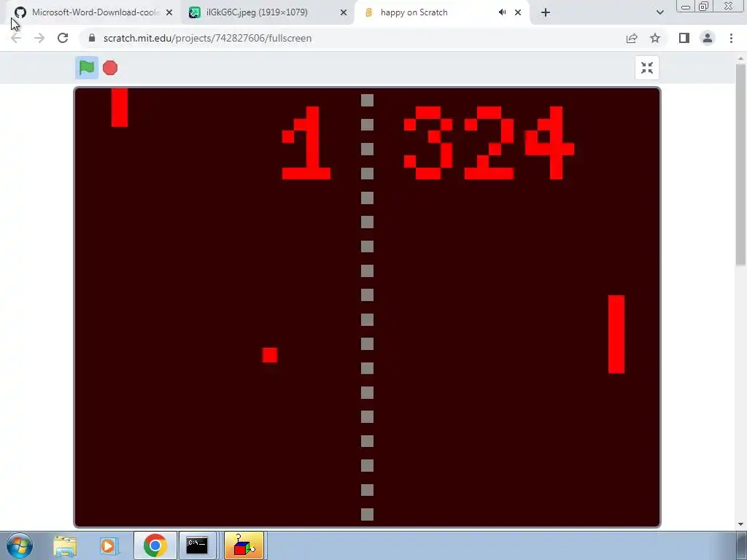
Task: Go forward to the next page
Action: point(39,38)
